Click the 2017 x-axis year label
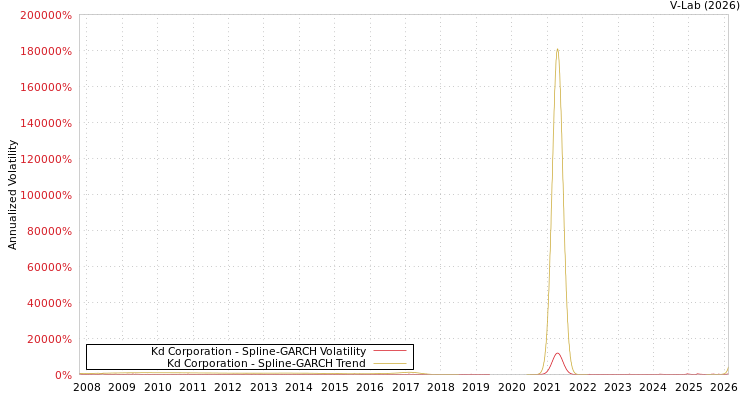Viewport: 750px width, 400px height. pos(406,387)
